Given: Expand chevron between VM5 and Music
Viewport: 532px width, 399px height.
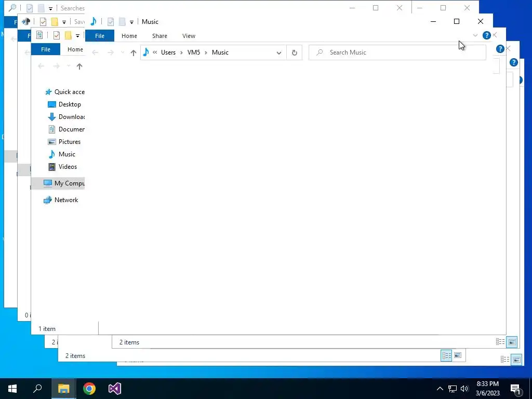Looking at the screenshot, I should click(x=206, y=52).
